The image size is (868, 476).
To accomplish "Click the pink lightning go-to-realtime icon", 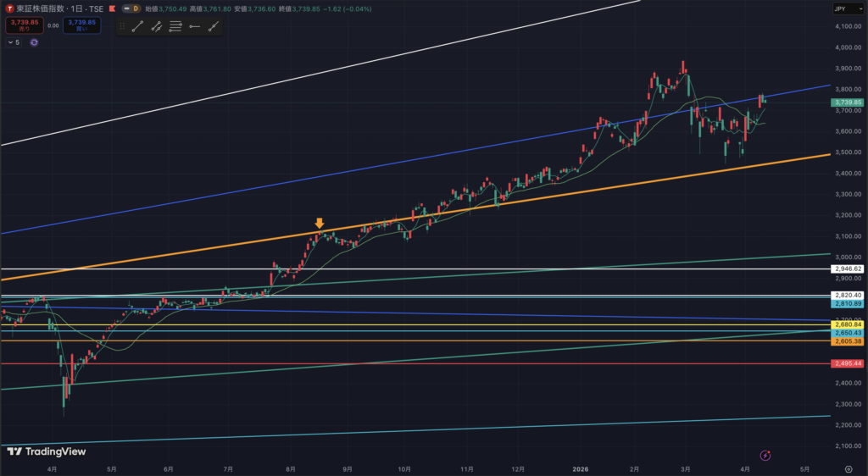I will tap(765, 455).
